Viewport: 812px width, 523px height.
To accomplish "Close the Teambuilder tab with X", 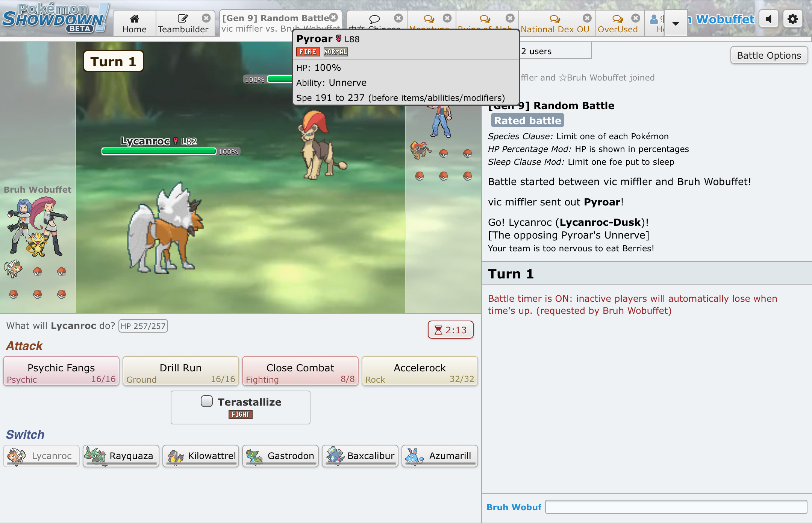I will coord(206,18).
